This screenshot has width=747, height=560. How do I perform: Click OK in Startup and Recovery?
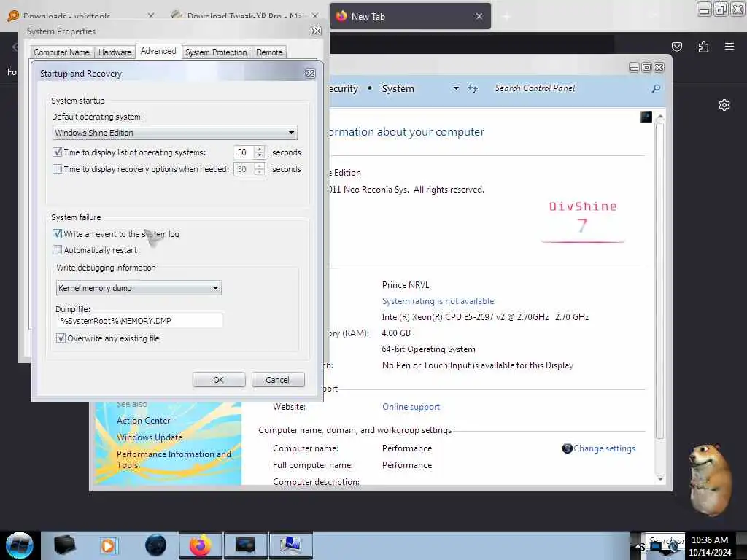coord(219,379)
